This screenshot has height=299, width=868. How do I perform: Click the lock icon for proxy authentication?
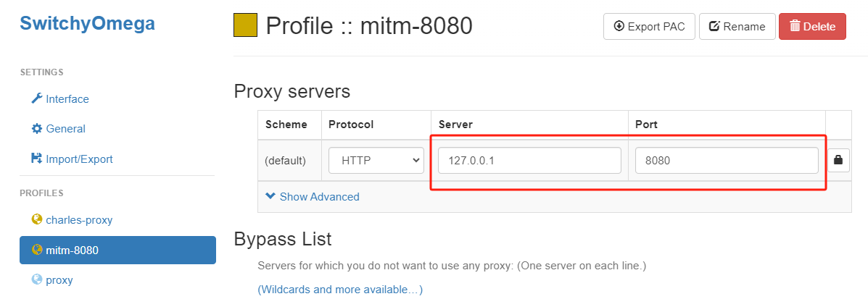pos(839,160)
